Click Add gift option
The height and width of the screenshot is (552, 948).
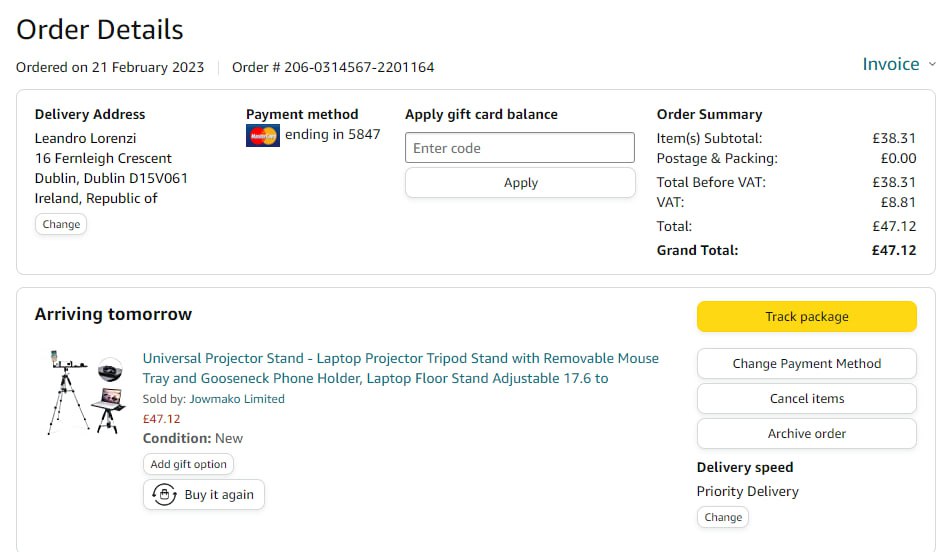click(x=188, y=464)
